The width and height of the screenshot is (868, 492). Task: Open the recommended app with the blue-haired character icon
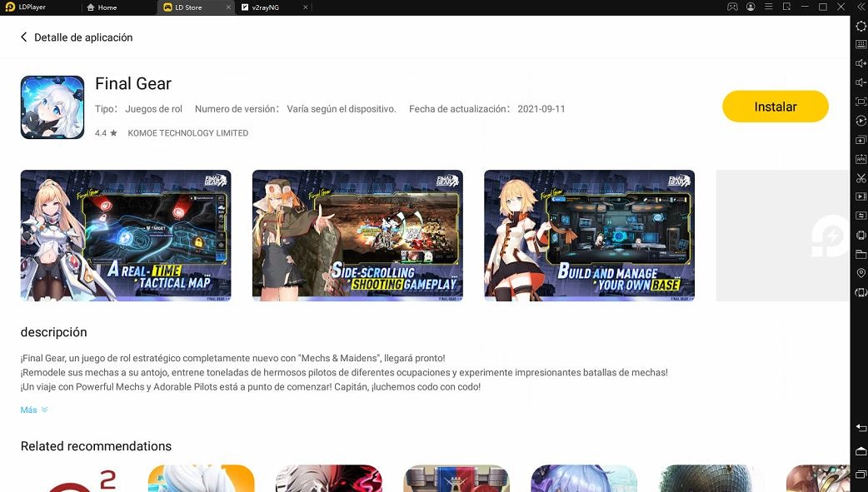584,479
